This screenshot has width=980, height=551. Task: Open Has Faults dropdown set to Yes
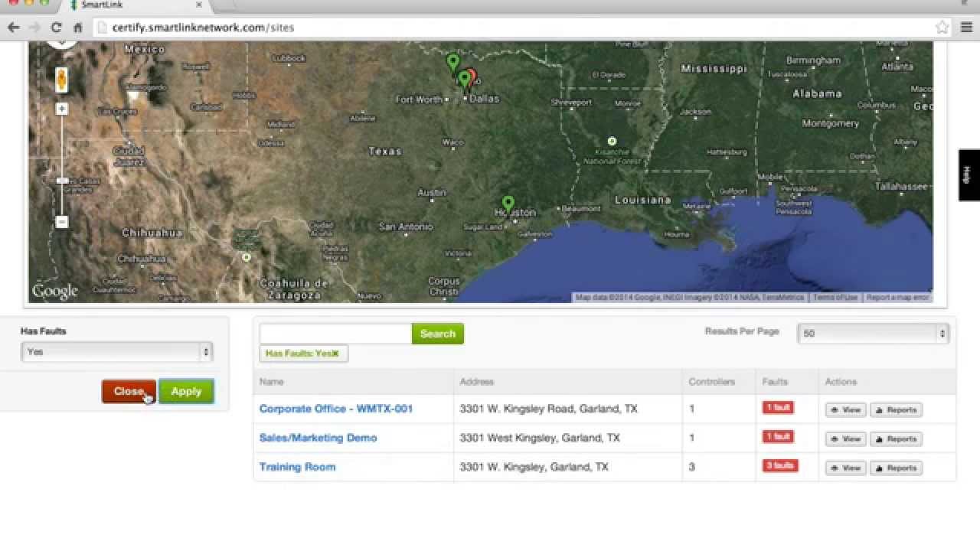[116, 352]
